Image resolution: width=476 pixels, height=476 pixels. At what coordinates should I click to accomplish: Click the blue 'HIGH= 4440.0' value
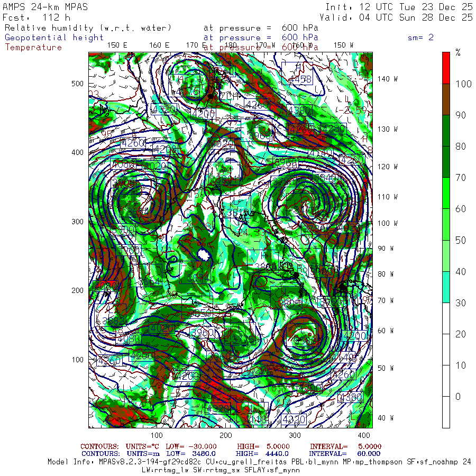click(262, 454)
